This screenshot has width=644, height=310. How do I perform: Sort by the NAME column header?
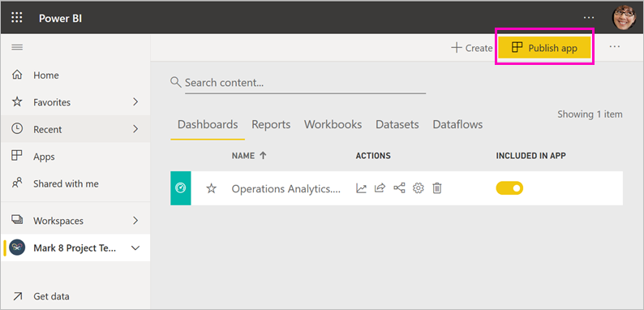[x=249, y=156]
